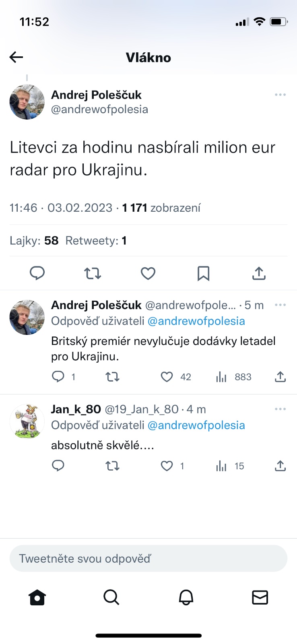297x644 pixels.
Task: Share the Jan_k_80 reply
Action: 280,466
